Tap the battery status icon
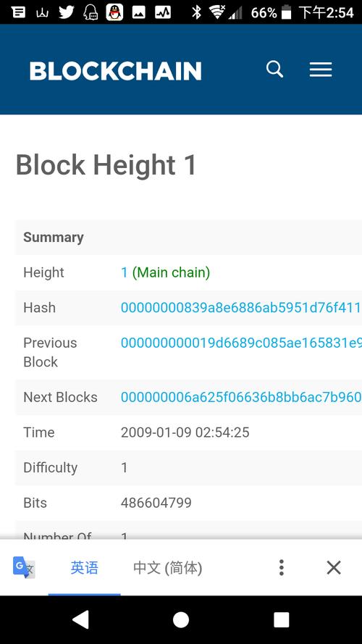 [287, 12]
